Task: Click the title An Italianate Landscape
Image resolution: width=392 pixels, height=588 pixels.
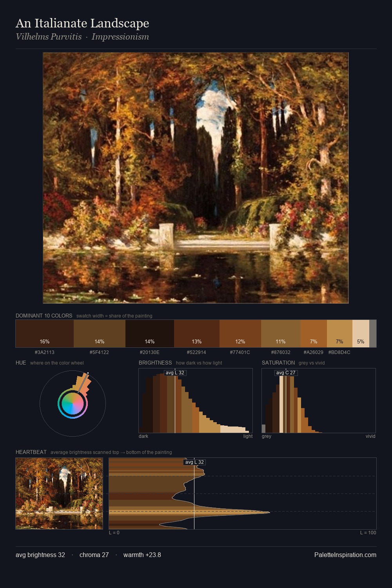Action: coord(82,23)
